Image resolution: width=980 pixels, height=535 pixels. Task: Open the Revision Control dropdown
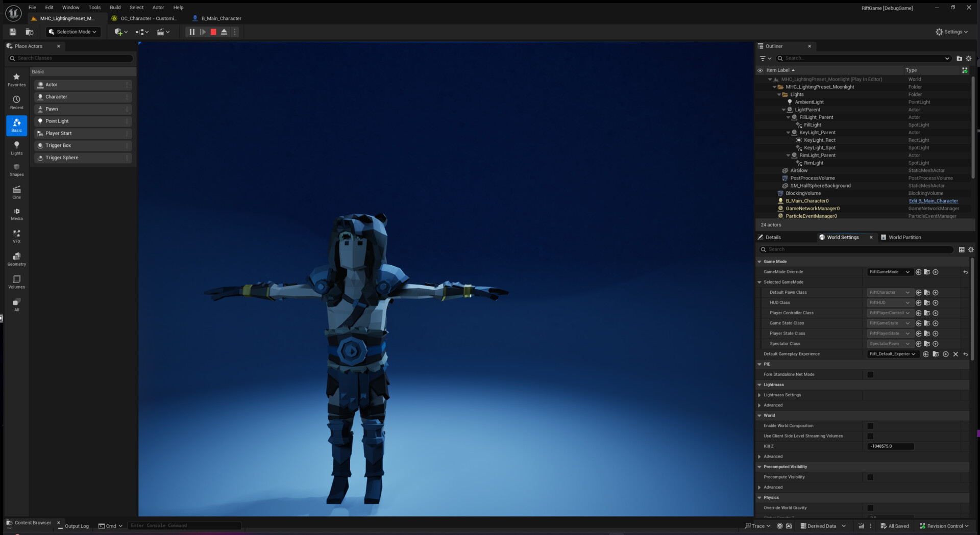click(944, 525)
